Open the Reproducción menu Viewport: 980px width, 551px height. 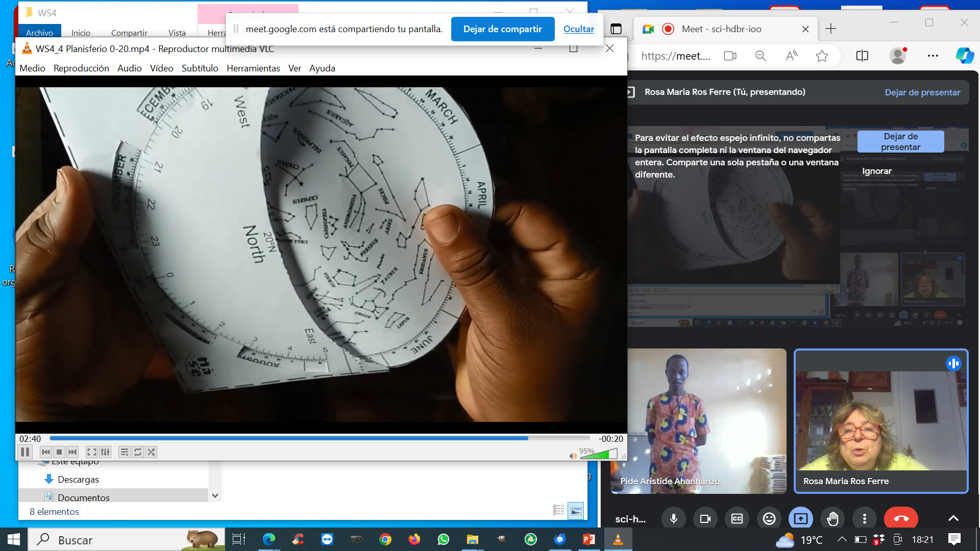pyautogui.click(x=81, y=68)
